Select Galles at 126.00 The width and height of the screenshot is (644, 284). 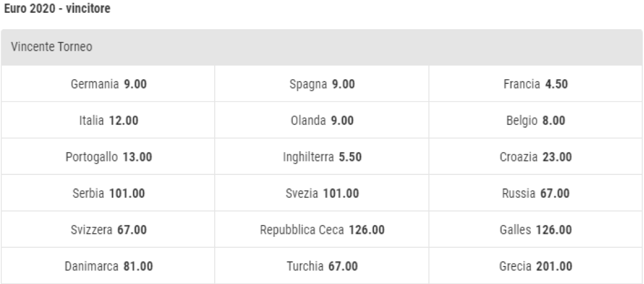[x=535, y=230]
